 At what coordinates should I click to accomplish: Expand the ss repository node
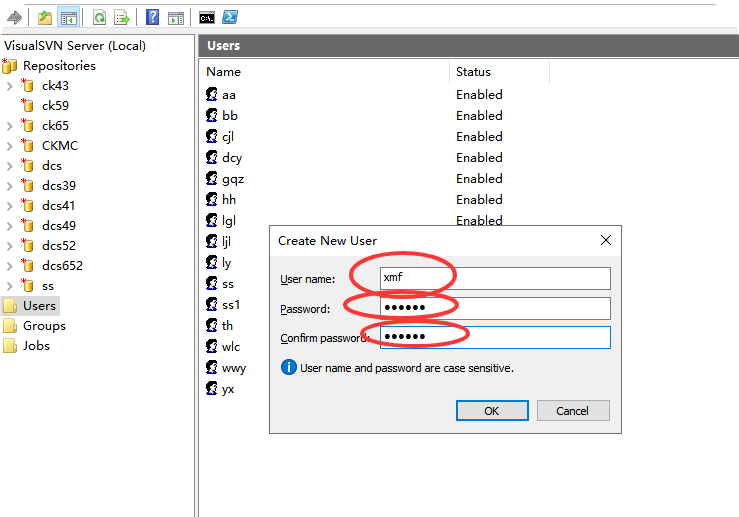9,287
